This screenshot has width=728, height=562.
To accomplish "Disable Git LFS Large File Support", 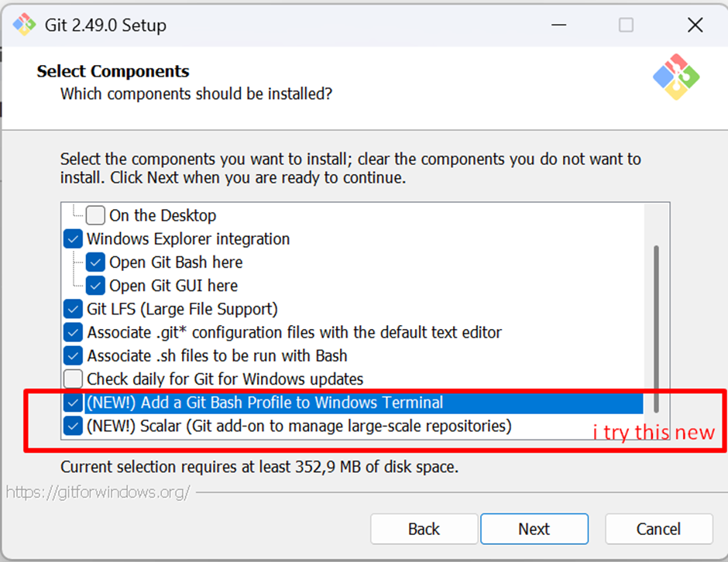I will pyautogui.click(x=73, y=309).
